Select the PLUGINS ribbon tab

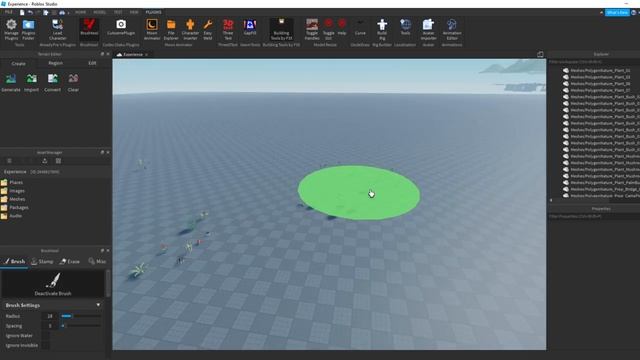click(153, 12)
